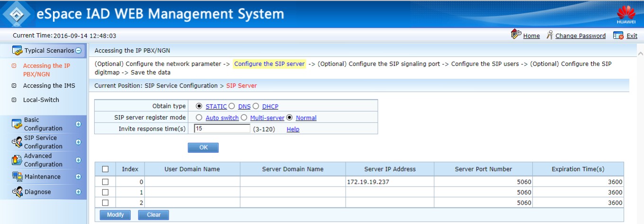
Task: Expand the Maintenance section
Action: pos(78,177)
